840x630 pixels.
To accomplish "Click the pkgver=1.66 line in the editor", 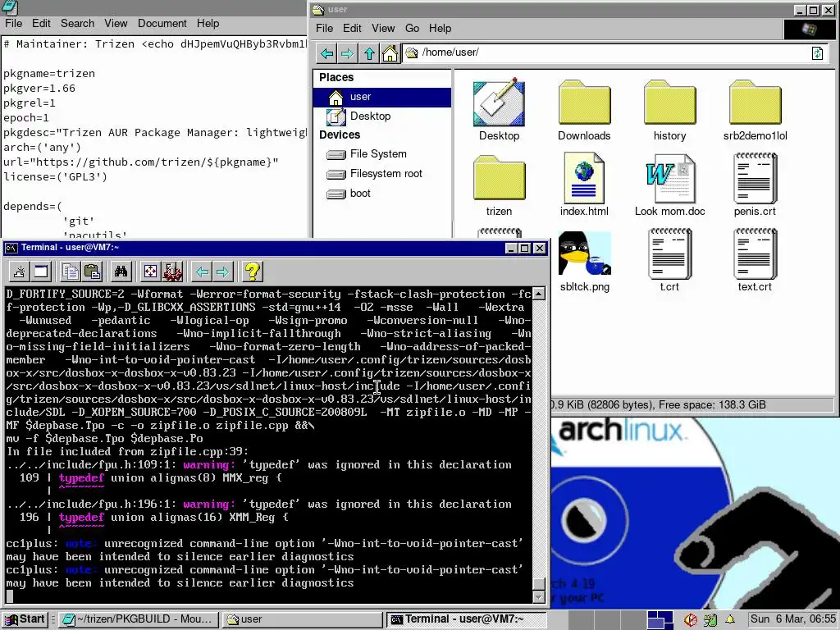I will click(39, 89).
